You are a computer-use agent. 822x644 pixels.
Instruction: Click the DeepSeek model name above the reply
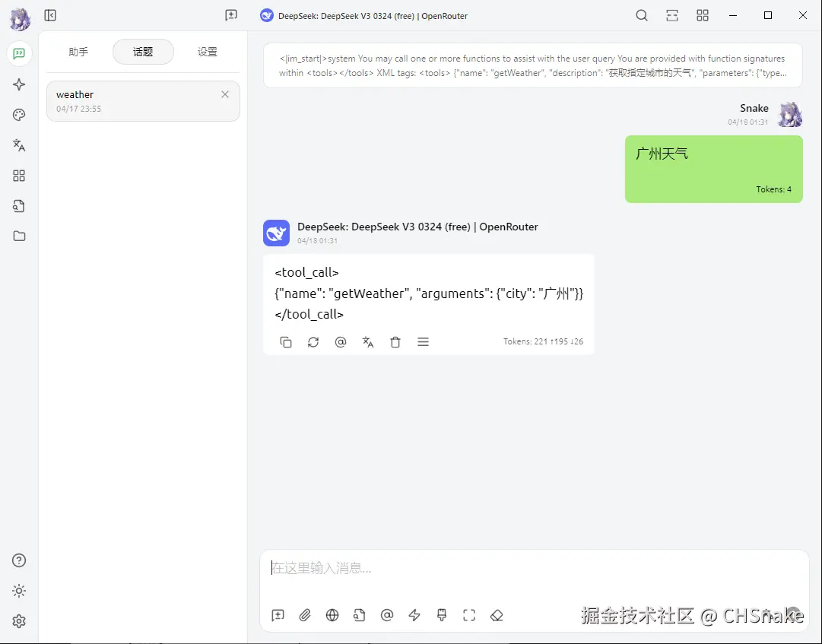click(417, 227)
